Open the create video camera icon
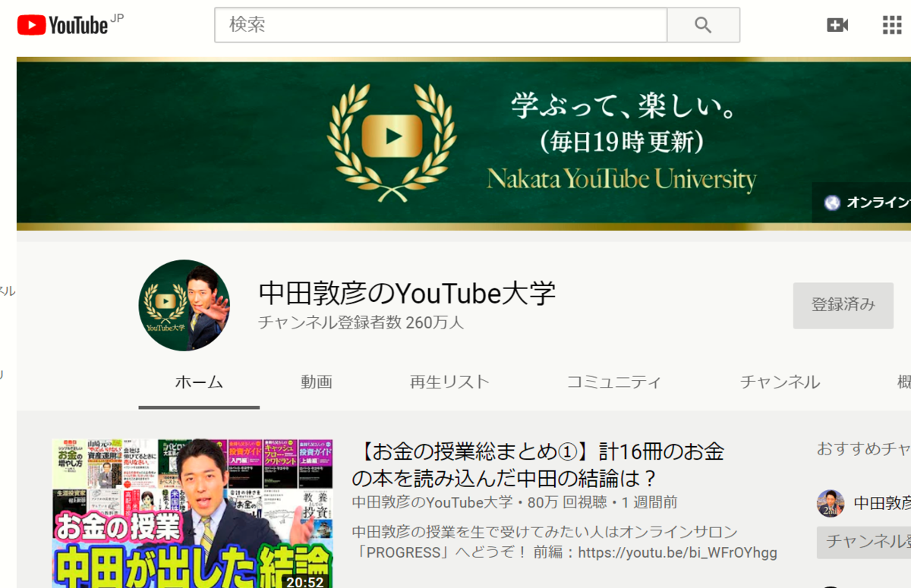Image resolution: width=911 pixels, height=588 pixels. coord(837,25)
